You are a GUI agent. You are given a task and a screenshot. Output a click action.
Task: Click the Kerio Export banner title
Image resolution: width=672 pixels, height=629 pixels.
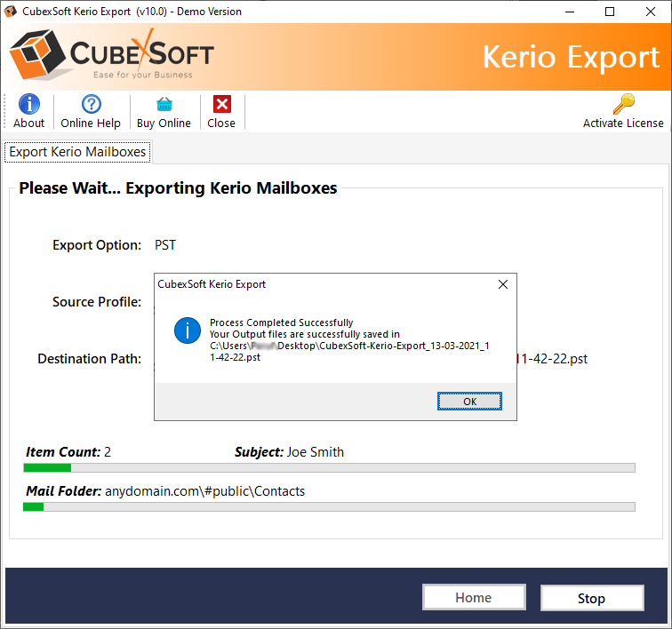click(x=571, y=58)
